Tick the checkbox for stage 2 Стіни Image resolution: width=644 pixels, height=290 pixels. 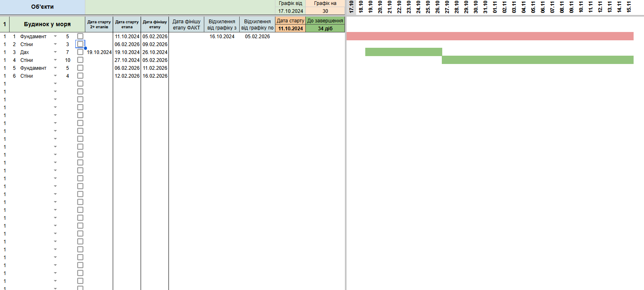pyautogui.click(x=80, y=44)
